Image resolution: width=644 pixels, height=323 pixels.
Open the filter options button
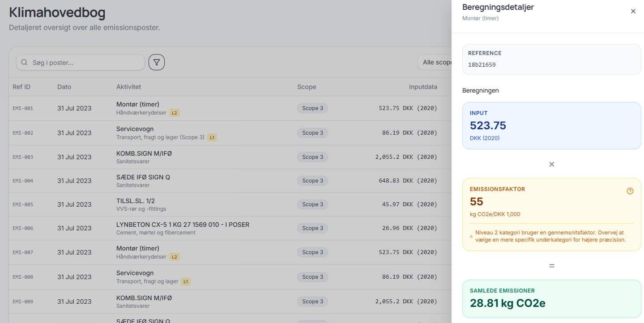pos(157,63)
